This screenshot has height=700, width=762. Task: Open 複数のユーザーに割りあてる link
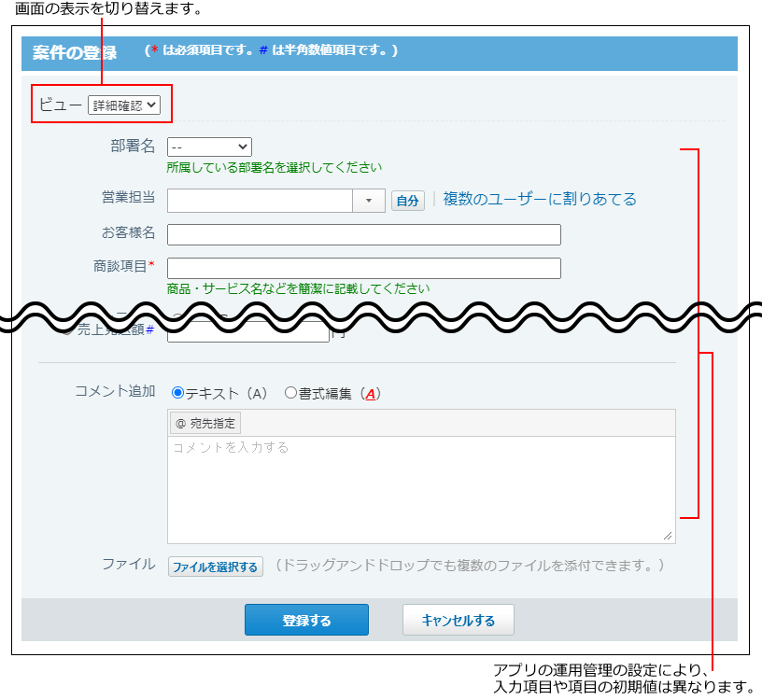pos(540,199)
